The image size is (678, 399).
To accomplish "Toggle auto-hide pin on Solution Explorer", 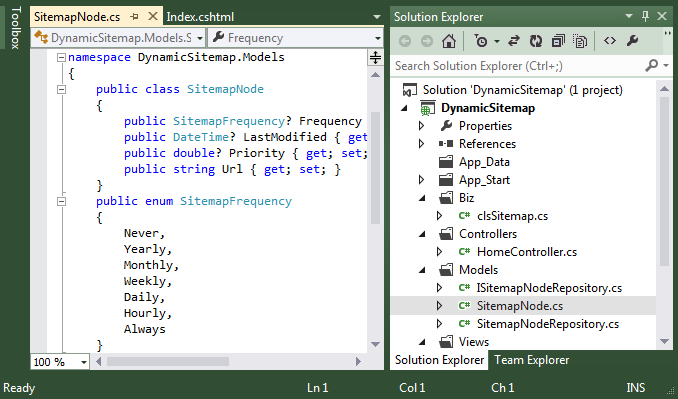I will click(x=645, y=16).
